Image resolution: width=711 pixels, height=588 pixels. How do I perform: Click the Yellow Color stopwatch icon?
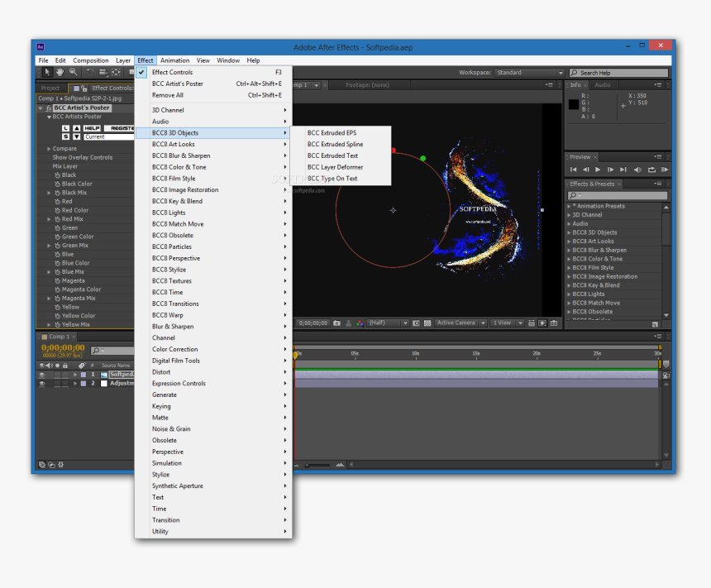pyautogui.click(x=58, y=316)
